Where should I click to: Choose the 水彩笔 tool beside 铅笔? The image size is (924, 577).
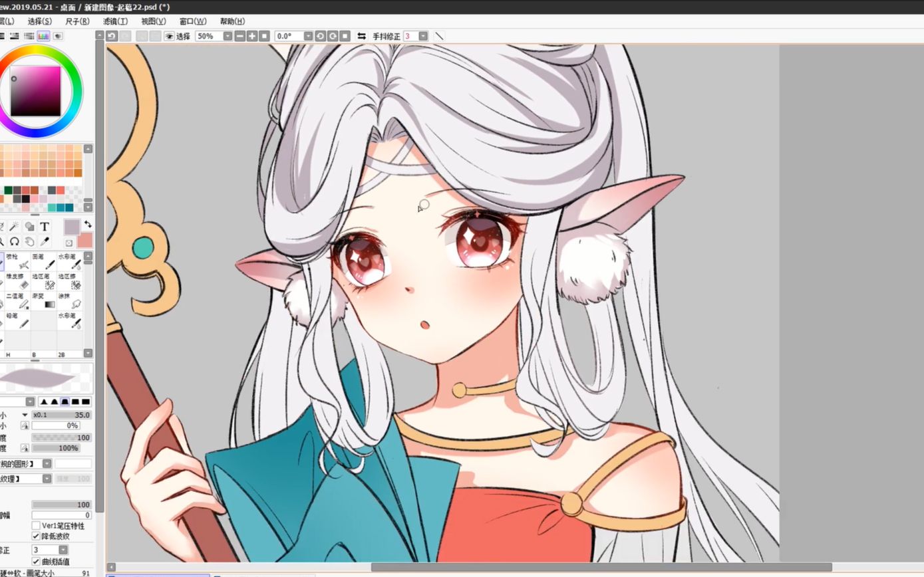tap(70, 320)
